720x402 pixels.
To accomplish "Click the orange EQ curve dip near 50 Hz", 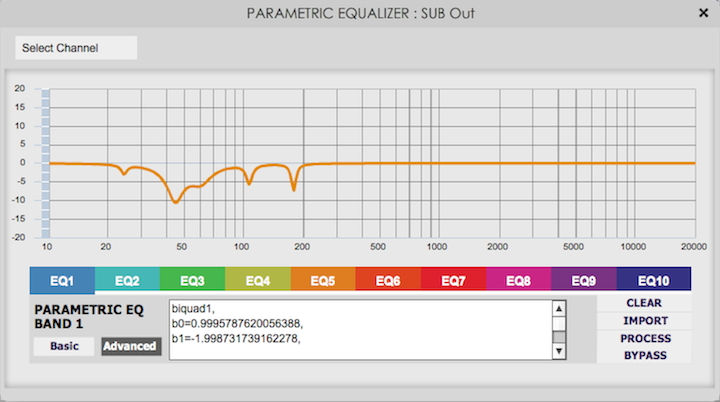I will coord(175,201).
